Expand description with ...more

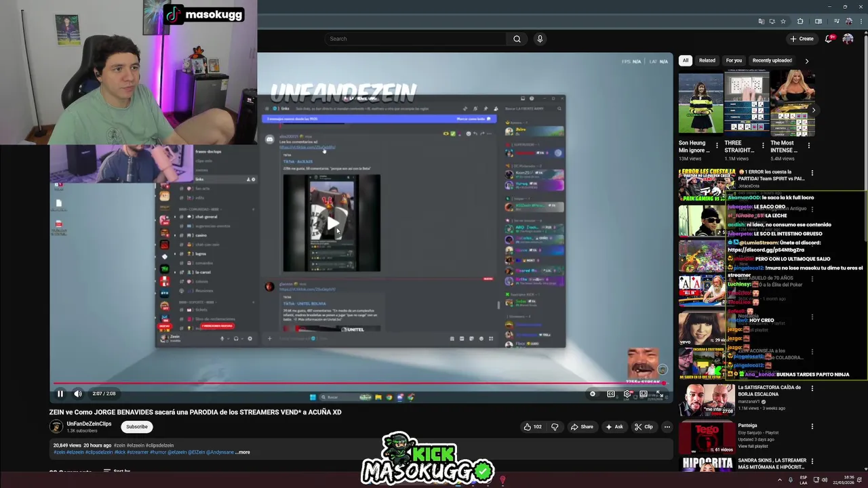pos(243,452)
